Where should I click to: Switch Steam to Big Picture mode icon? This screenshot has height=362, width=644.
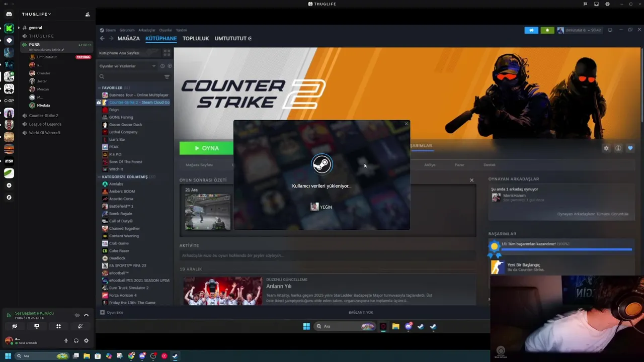click(610, 30)
